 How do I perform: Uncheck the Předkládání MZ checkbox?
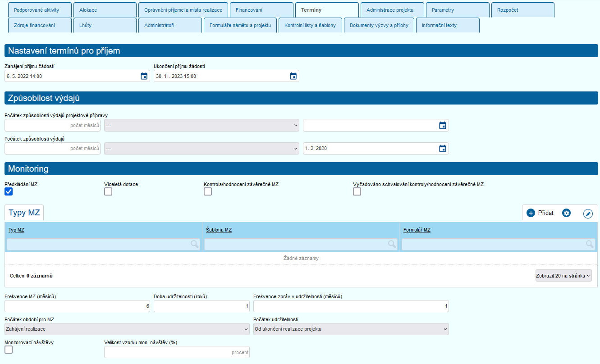(x=9, y=191)
